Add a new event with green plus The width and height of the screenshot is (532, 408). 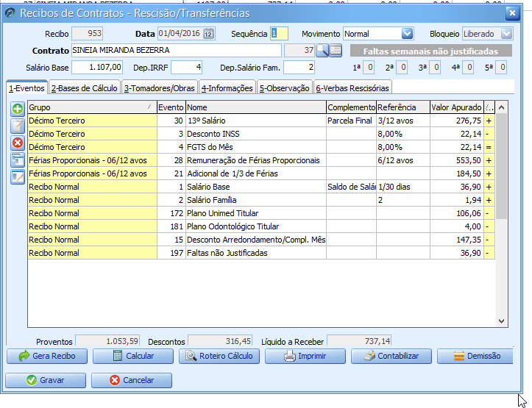[18, 109]
